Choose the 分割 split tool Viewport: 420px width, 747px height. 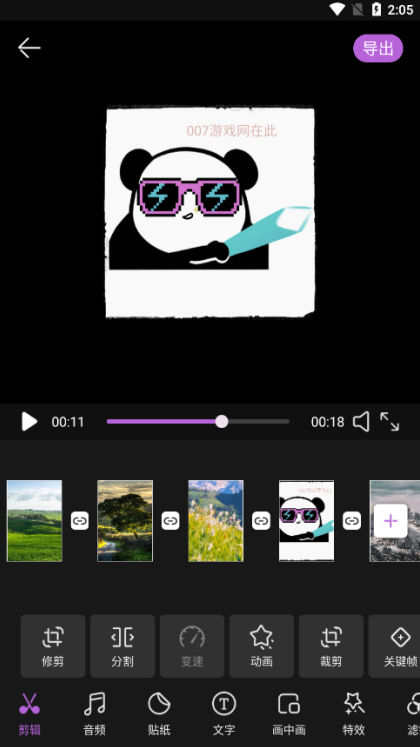pyautogui.click(x=122, y=646)
